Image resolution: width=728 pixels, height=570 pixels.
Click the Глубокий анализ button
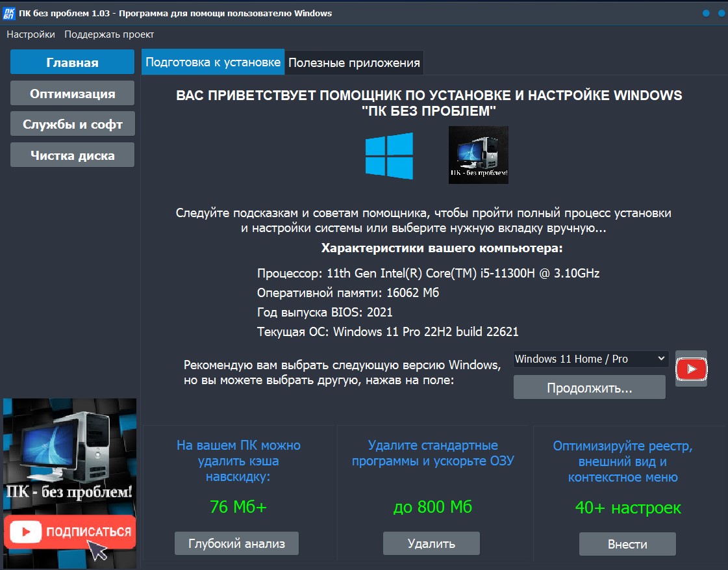[x=236, y=543]
